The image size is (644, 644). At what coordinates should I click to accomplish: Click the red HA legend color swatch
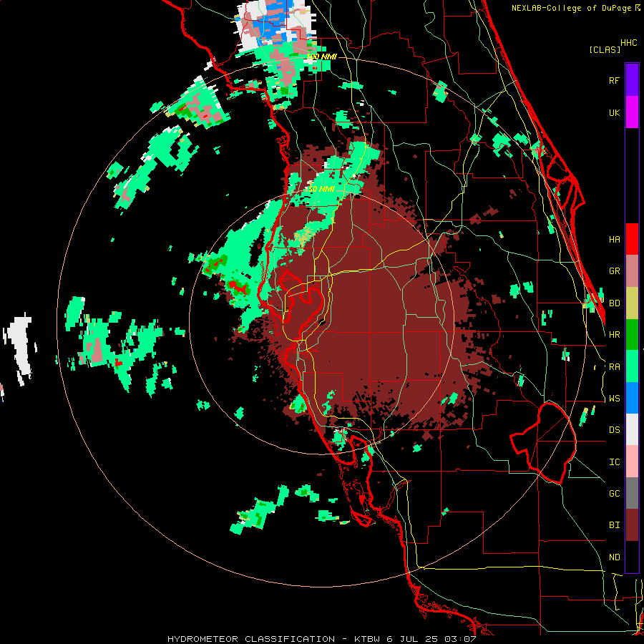click(x=632, y=239)
